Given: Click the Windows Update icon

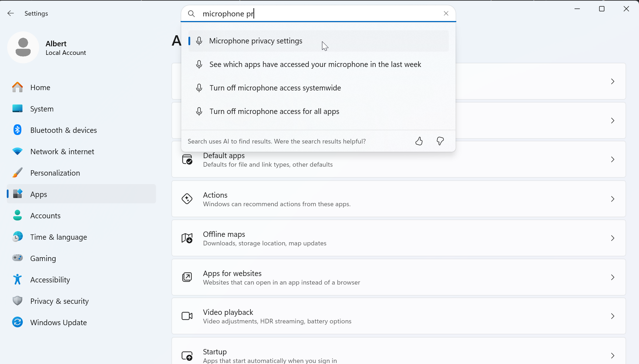Looking at the screenshot, I should pyautogui.click(x=17, y=322).
